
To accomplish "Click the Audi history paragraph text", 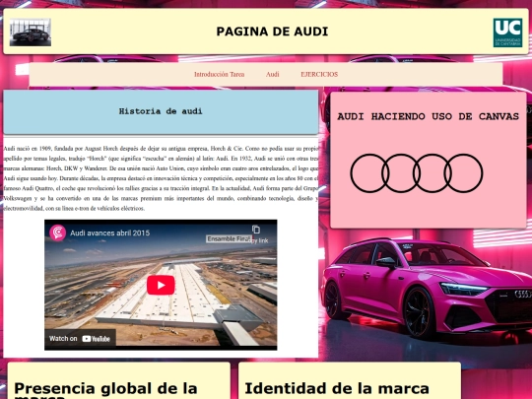I will (161, 178).
